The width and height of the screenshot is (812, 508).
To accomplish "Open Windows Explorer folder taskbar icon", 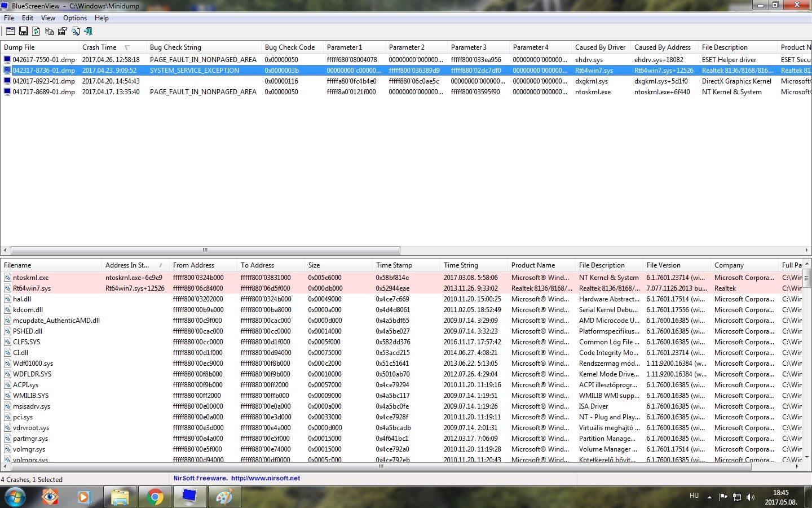I will tap(120, 497).
